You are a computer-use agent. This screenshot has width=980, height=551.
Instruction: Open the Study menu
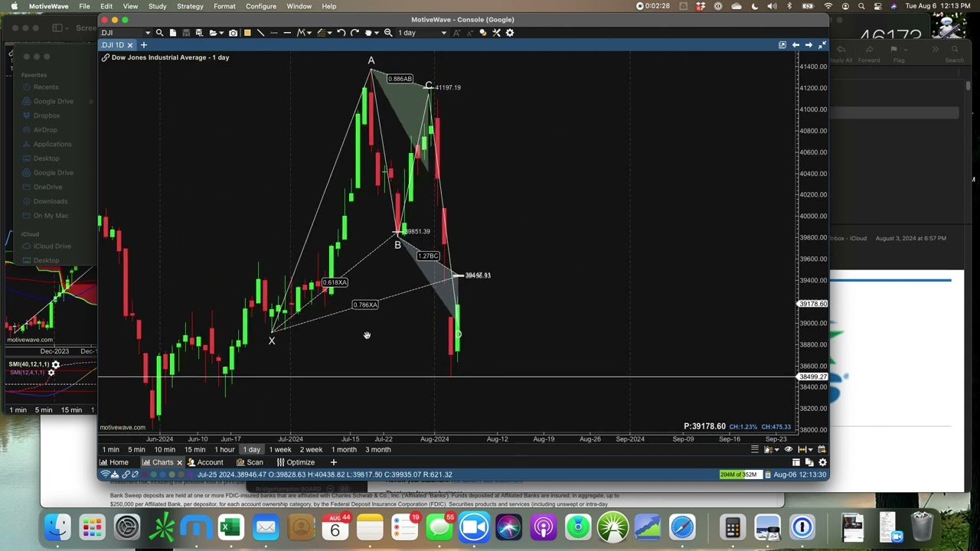point(157,6)
